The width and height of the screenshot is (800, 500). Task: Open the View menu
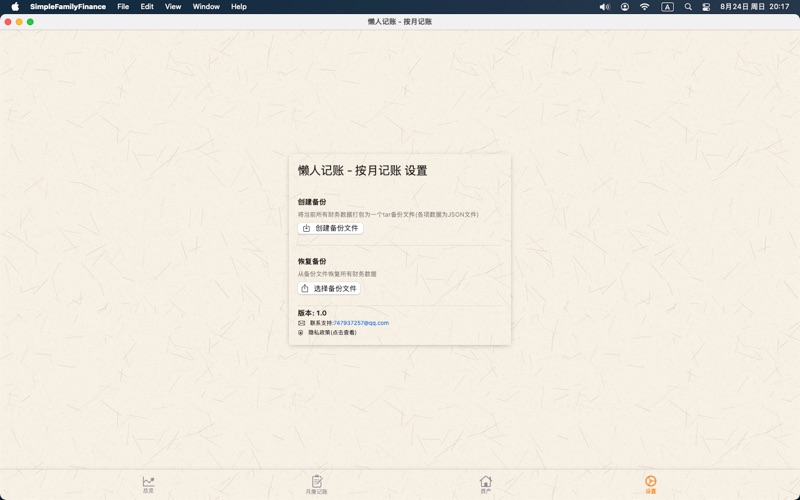(x=173, y=7)
